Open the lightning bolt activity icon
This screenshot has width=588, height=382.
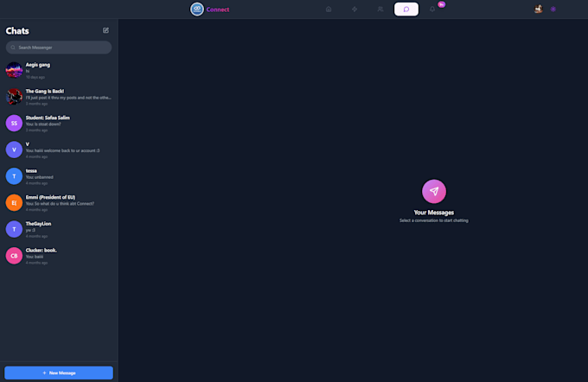[x=355, y=10]
